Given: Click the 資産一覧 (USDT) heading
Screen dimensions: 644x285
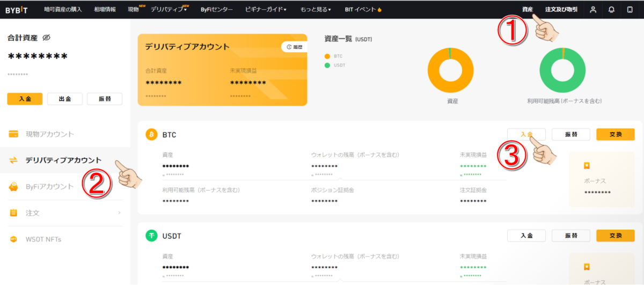Looking at the screenshot, I should point(348,39).
